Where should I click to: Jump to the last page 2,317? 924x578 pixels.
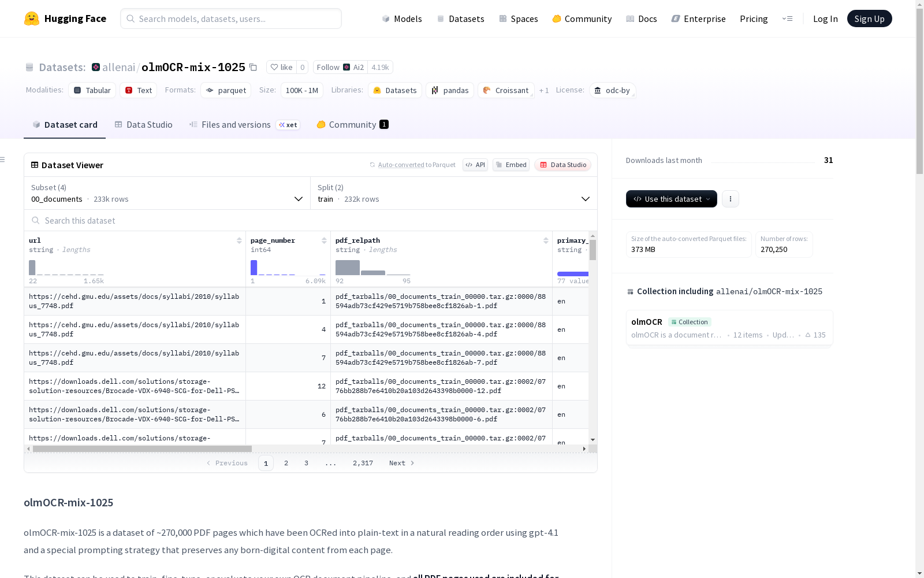point(363,463)
